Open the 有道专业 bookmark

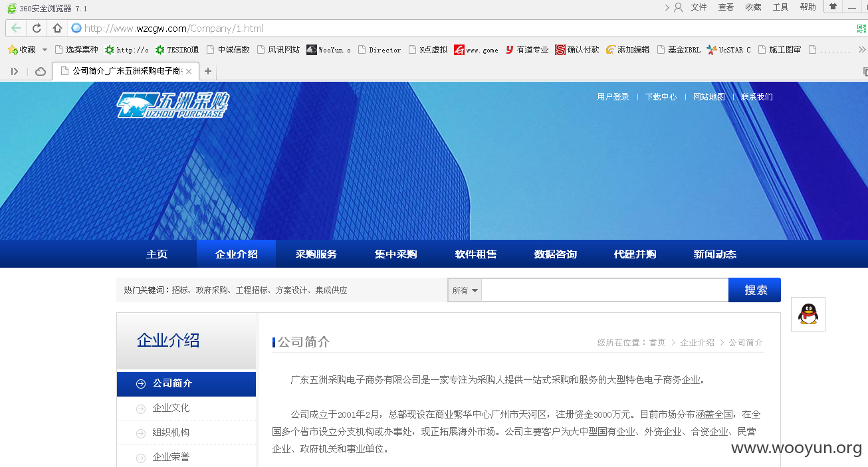click(x=527, y=50)
